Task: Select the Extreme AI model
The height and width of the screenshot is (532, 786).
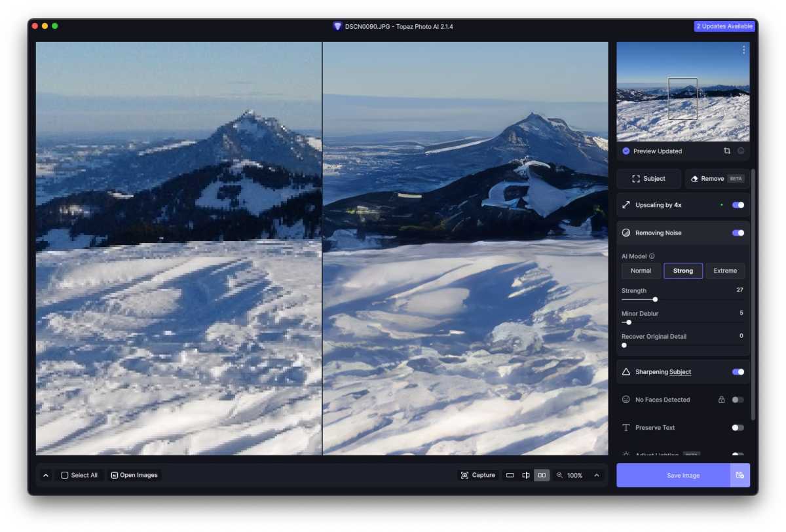Action: coord(725,271)
